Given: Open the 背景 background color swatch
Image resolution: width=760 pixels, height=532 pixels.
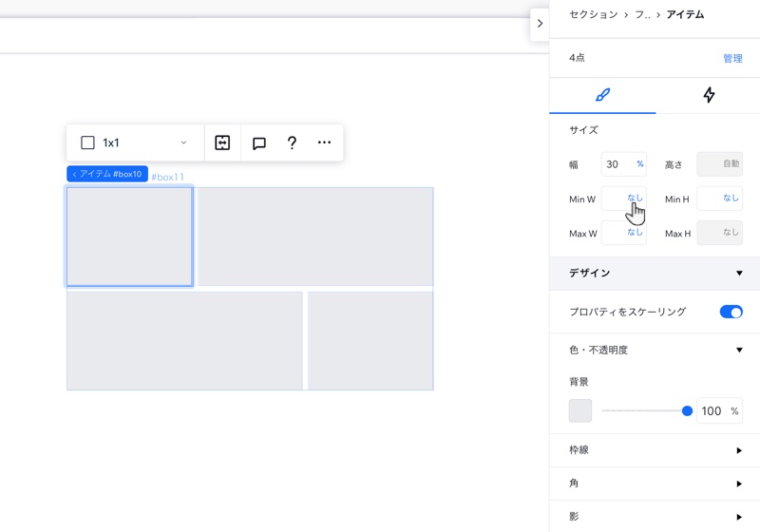Looking at the screenshot, I should (x=580, y=410).
